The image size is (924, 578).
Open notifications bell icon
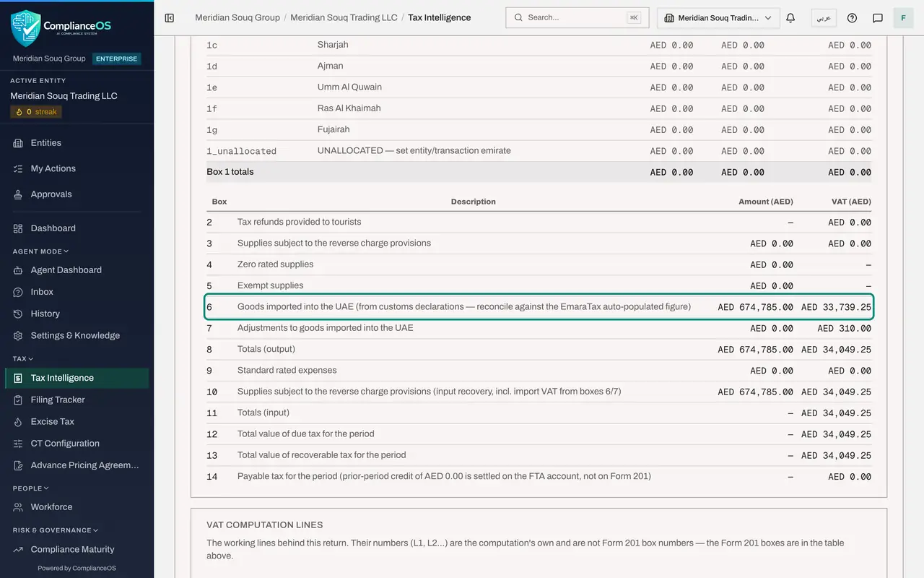tap(790, 18)
